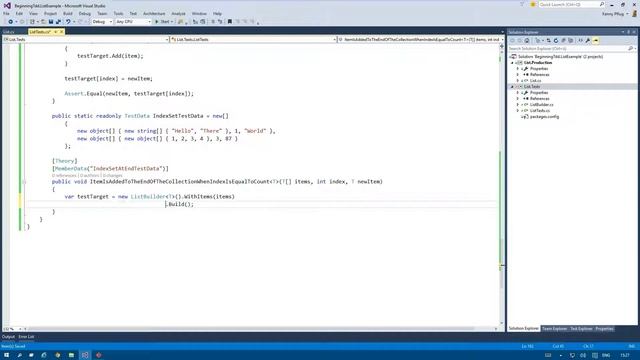640x360 pixels.
Task: Open the Any CPU platform dropdown
Action: pyautogui.click(x=133, y=22)
